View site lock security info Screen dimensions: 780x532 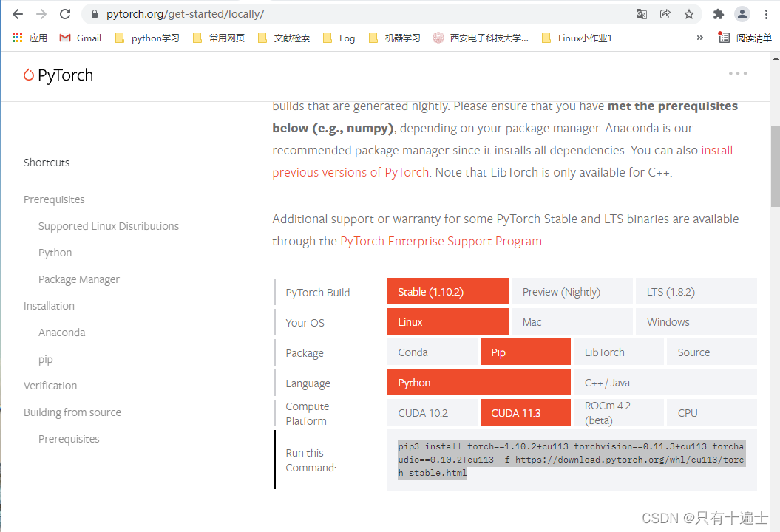[95, 14]
